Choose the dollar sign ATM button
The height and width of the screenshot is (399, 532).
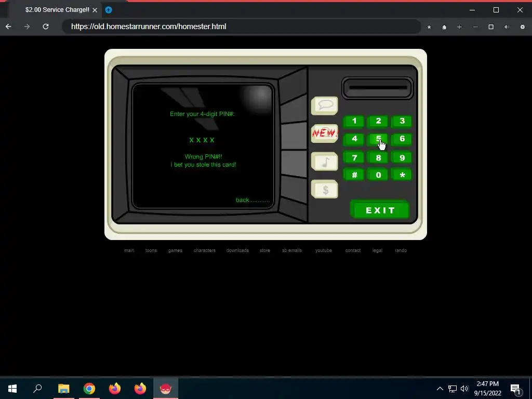click(324, 189)
